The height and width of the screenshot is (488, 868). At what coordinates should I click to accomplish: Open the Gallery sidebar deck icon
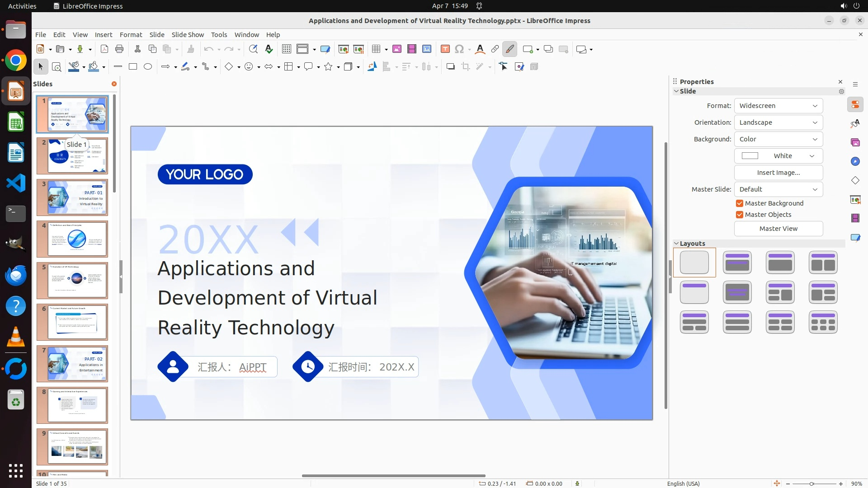(855, 142)
